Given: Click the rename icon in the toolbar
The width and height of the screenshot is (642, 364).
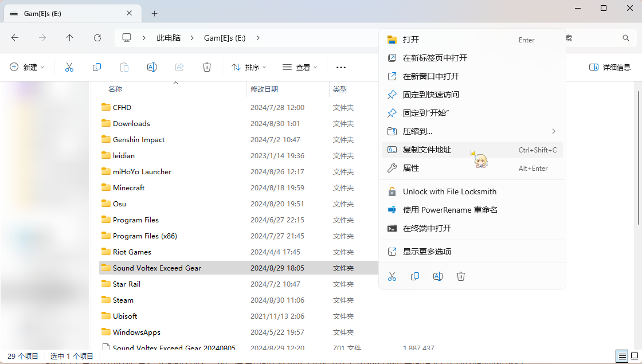Looking at the screenshot, I should point(152,67).
